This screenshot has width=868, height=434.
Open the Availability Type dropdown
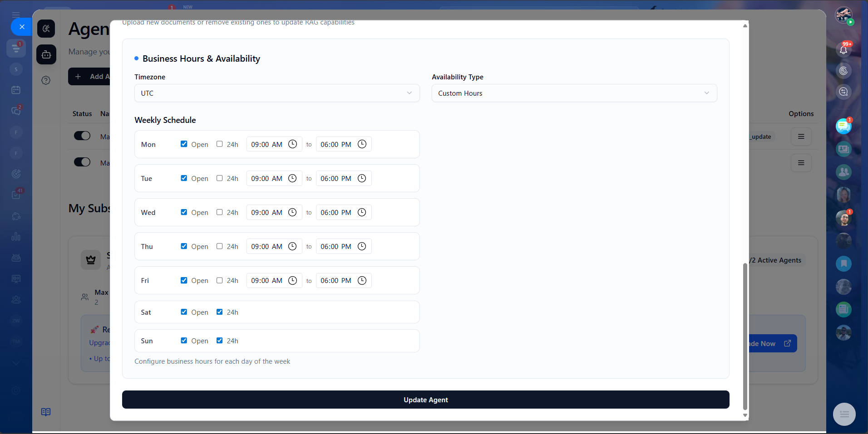point(574,93)
